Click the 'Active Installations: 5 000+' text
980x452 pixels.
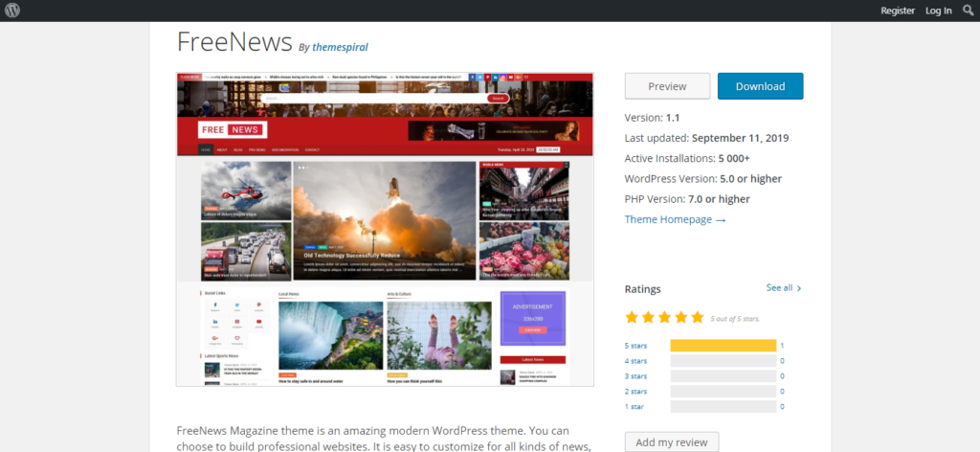pyautogui.click(x=687, y=158)
